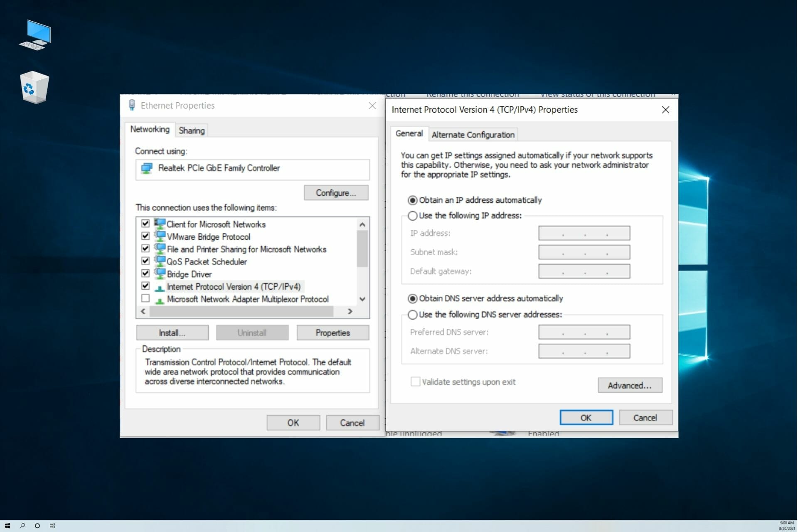Click the vertical scrollbar thumb in items list

point(362,249)
